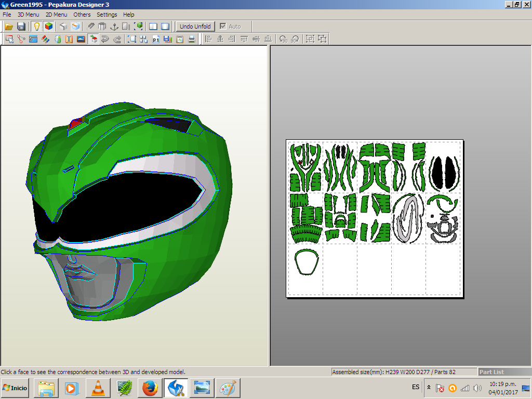Open the File menu

[7, 15]
